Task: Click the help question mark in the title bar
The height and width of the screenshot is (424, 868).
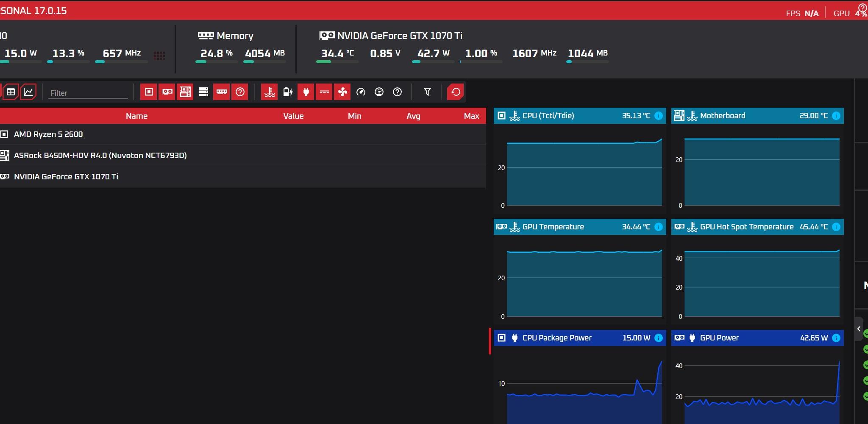Action: coord(862,8)
